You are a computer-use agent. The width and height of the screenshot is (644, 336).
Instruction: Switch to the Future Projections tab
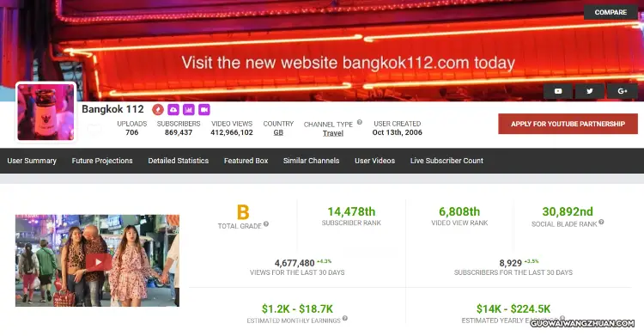pyautogui.click(x=102, y=161)
